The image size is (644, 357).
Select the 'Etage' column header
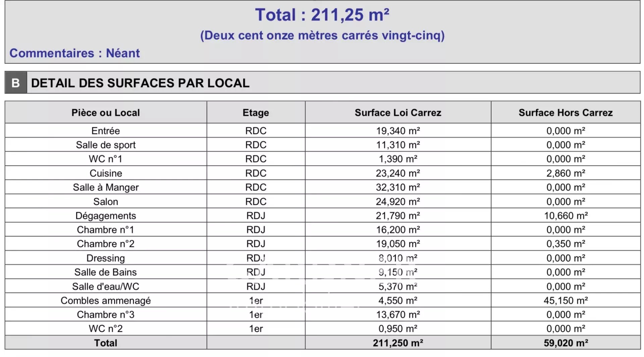click(x=256, y=113)
